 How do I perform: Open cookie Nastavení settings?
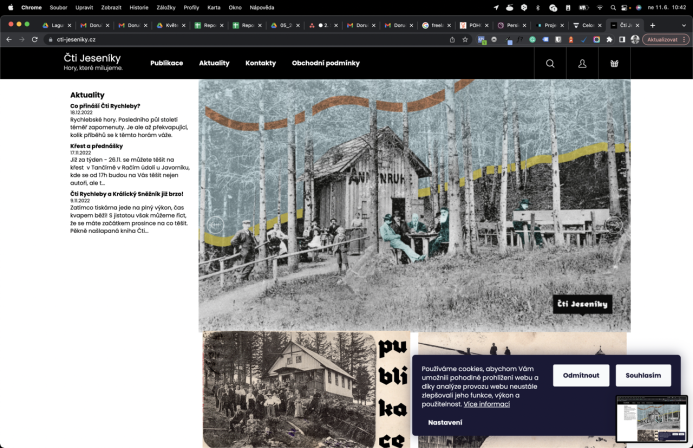pos(445,422)
